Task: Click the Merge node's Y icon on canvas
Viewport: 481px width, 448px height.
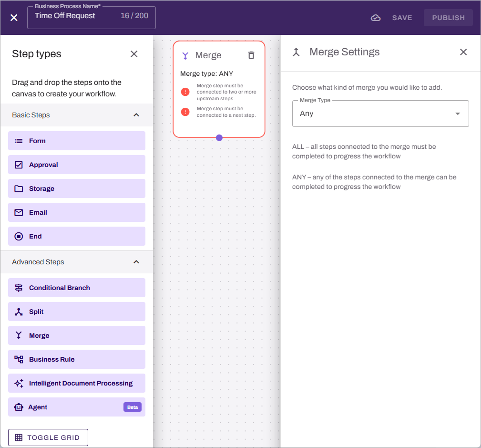Action: pos(185,55)
